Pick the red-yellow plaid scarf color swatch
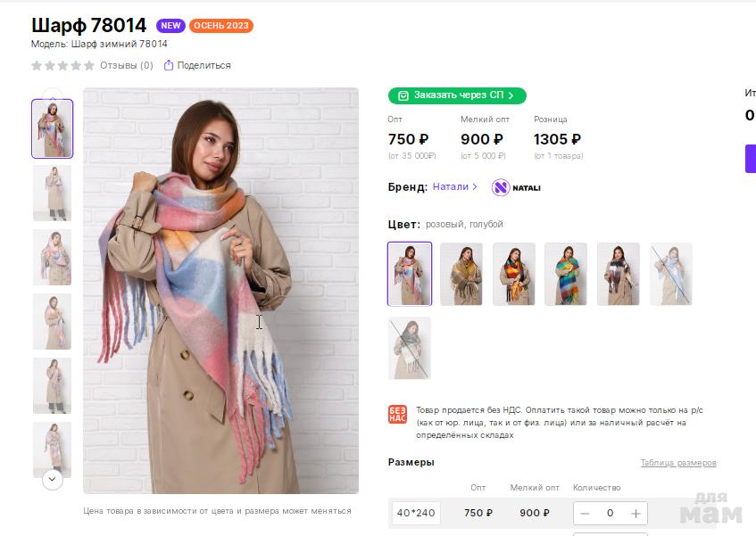 (514, 274)
